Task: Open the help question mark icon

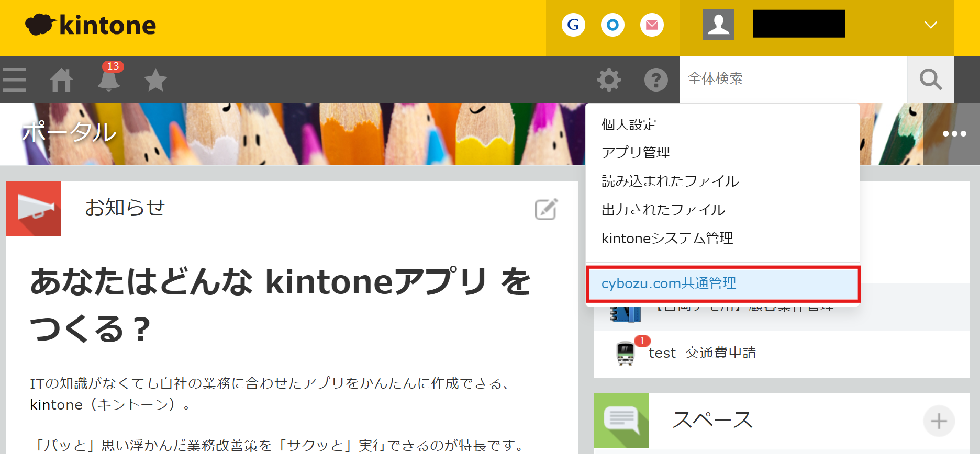Action: point(656,80)
